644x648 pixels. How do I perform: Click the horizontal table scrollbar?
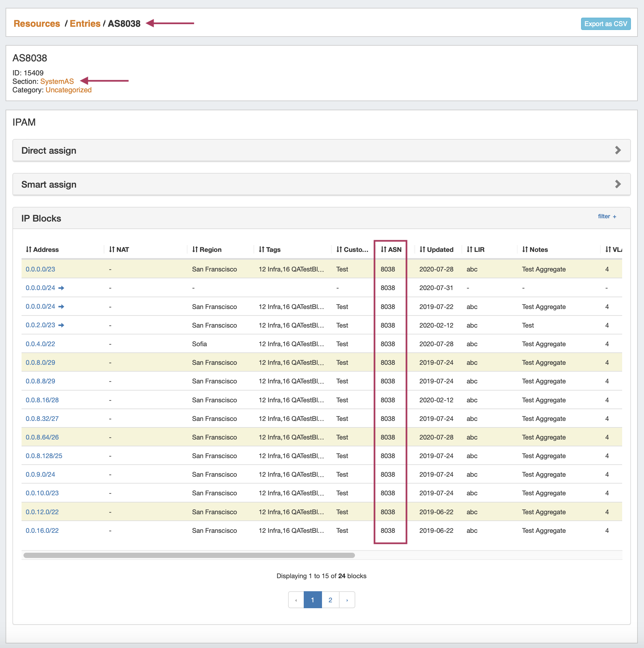point(189,555)
